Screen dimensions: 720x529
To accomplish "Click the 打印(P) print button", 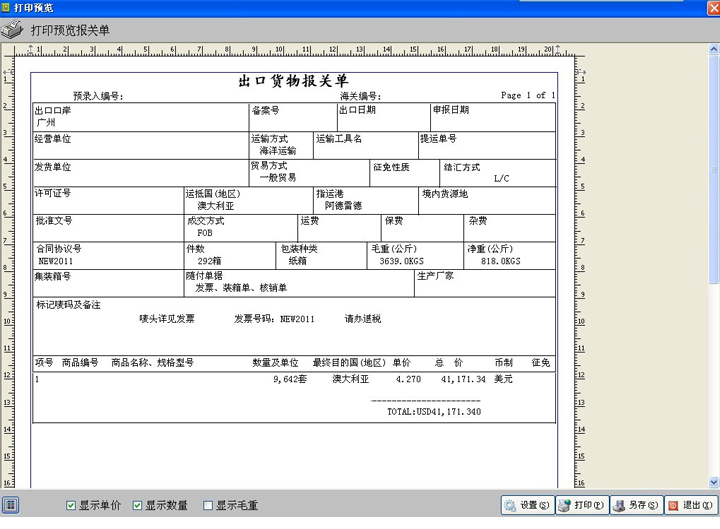I will point(582,505).
